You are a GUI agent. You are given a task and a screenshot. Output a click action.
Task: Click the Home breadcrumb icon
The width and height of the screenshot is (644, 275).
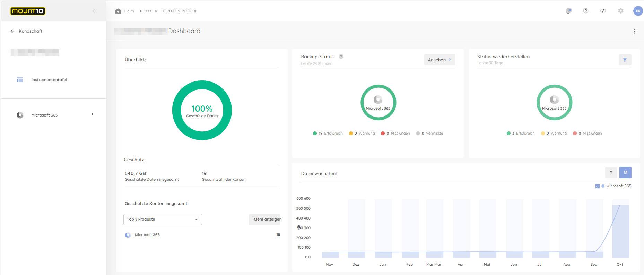tap(118, 11)
